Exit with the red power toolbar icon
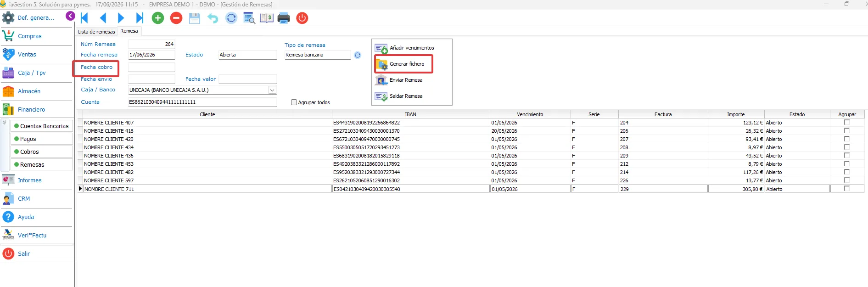Viewport: 868px width, 287px height. [x=302, y=18]
